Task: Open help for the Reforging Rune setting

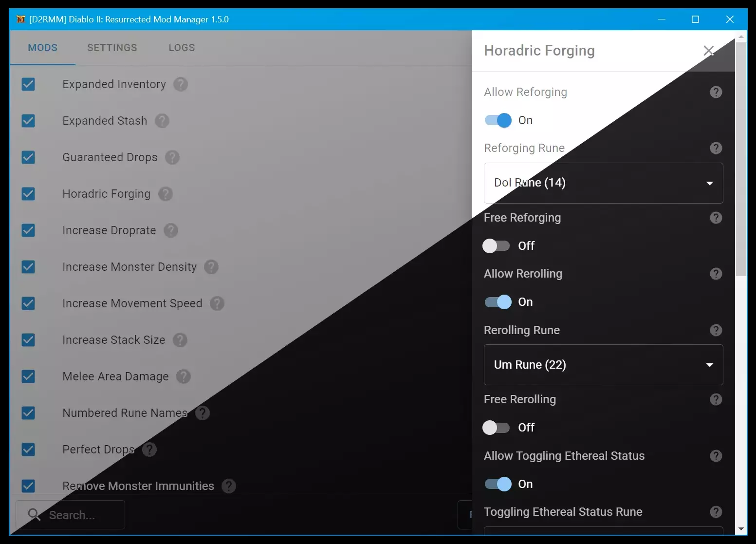Action: pyautogui.click(x=716, y=148)
